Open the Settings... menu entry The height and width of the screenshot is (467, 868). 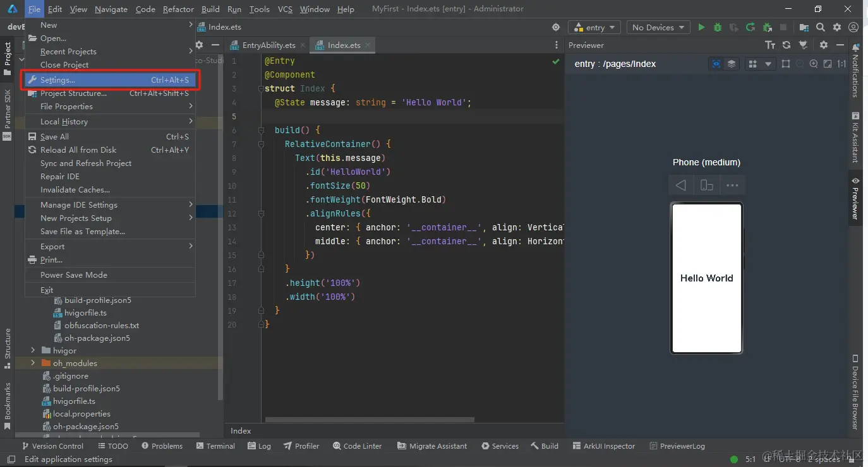tap(110, 80)
